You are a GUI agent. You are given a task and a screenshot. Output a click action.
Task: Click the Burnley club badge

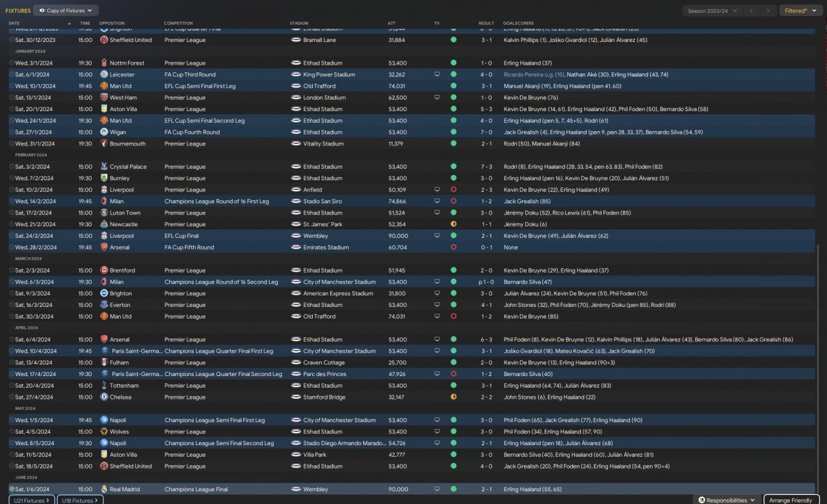(104, 178)
